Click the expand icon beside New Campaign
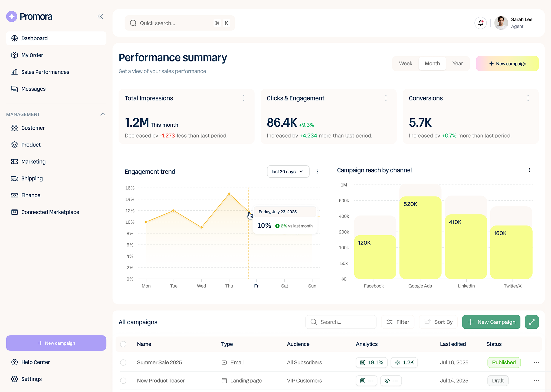This screenshot has width=551, height=392. point(532,322)
